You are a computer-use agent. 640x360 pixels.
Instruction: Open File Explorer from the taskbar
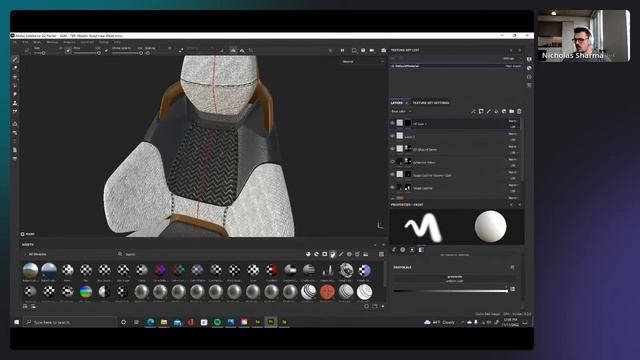tap(164, 322)
